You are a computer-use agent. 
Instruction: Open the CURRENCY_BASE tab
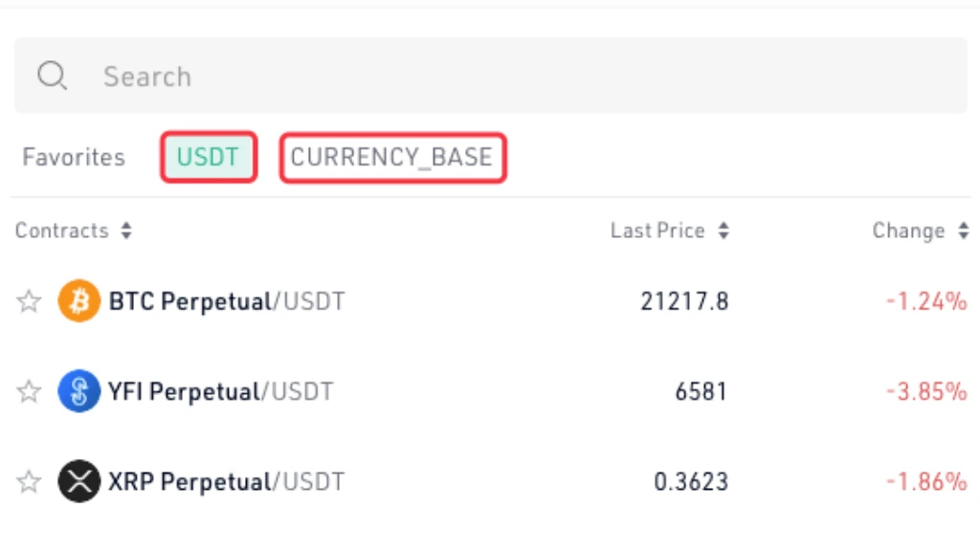tap(392, 157)
